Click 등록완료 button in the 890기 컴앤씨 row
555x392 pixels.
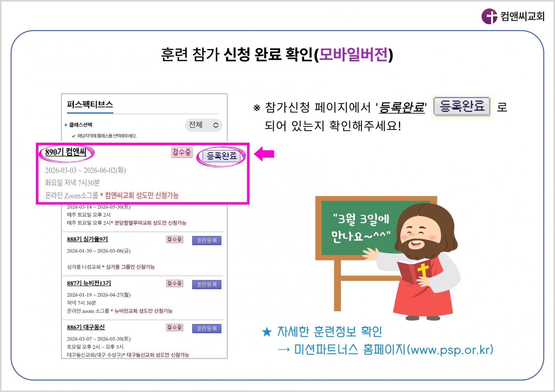coord(221,156)
